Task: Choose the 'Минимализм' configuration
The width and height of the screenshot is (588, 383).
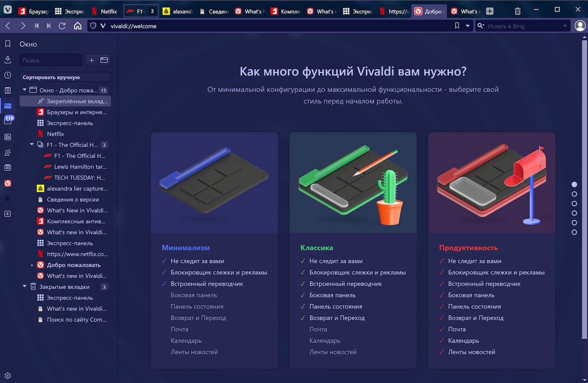Action: click(x=214, y=250)
